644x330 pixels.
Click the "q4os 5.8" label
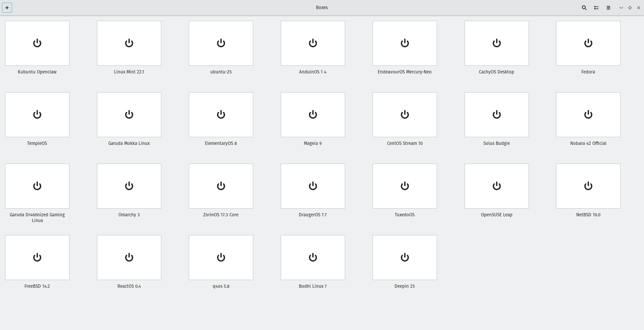221,286
